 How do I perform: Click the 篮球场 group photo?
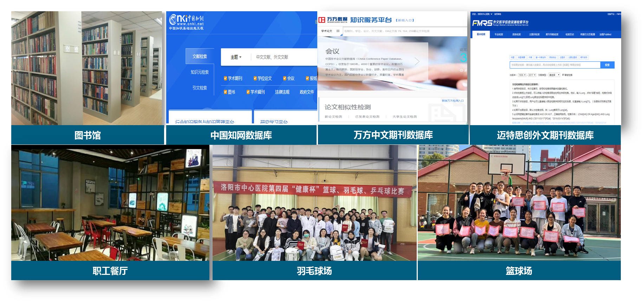tap(519, 203)
